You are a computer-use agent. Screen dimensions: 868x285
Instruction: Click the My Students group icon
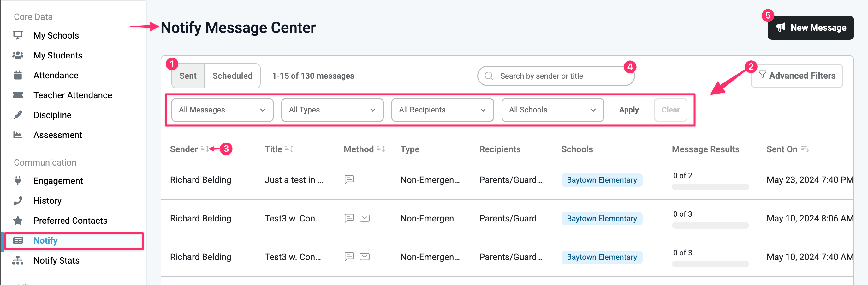[18, 55]
